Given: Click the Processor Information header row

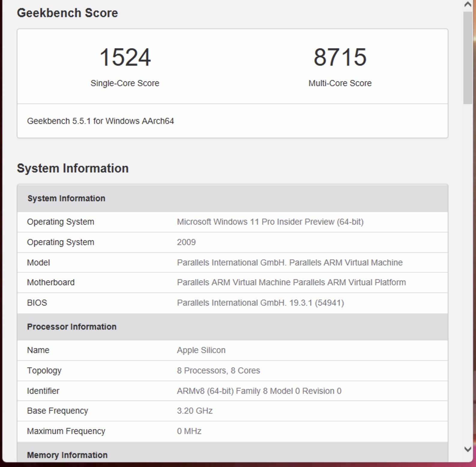Looking at the screenshot, I should point(233,327).
